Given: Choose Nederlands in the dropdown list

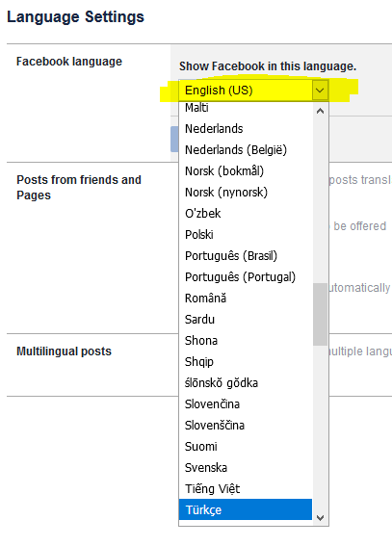Looking at the screenshot, I should tap(246, 128).
